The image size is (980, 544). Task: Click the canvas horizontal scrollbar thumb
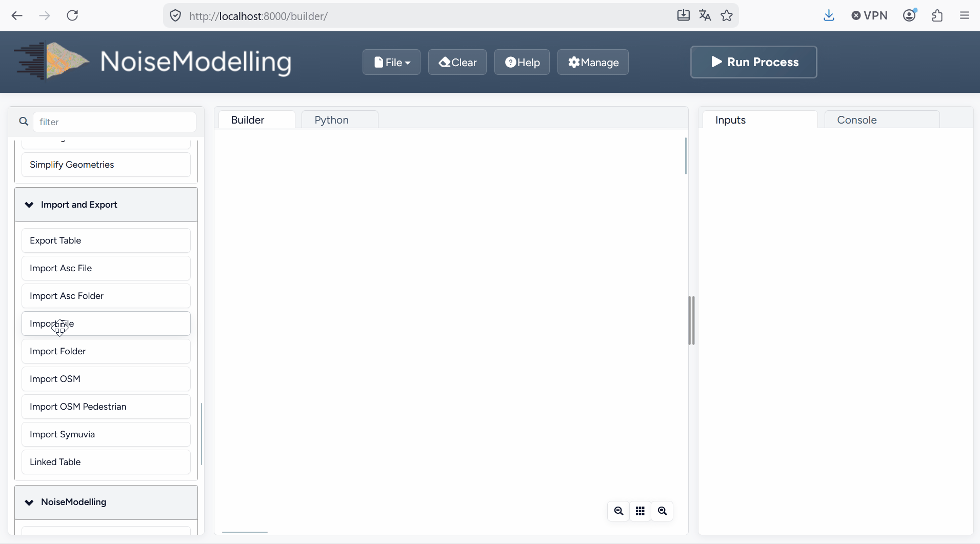(x=245, y=532)
